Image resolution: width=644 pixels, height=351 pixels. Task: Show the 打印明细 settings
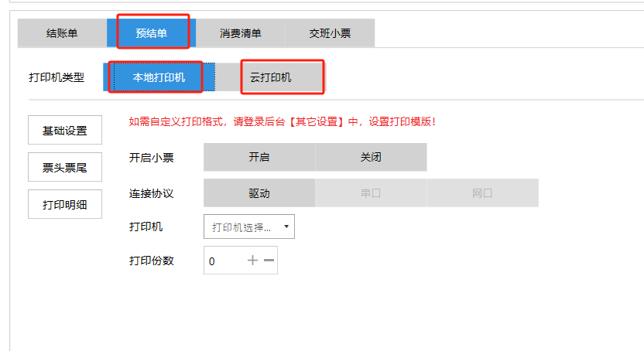[x=65, y=204]
